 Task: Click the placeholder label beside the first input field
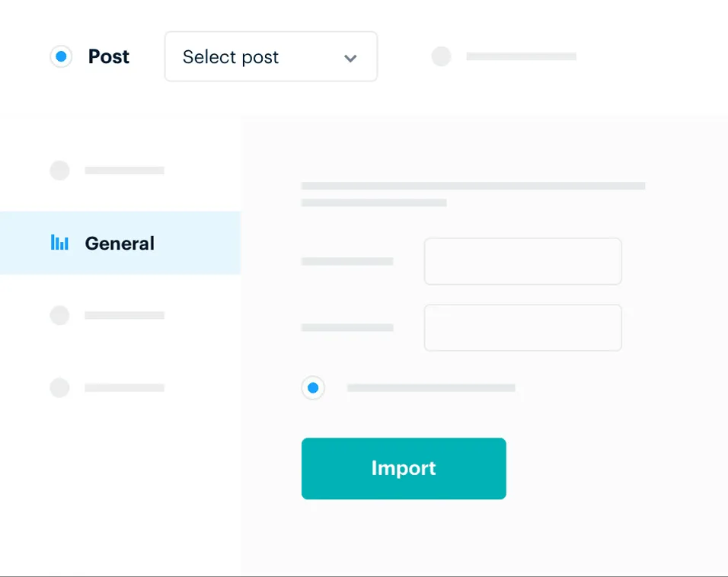pos(347,261)
